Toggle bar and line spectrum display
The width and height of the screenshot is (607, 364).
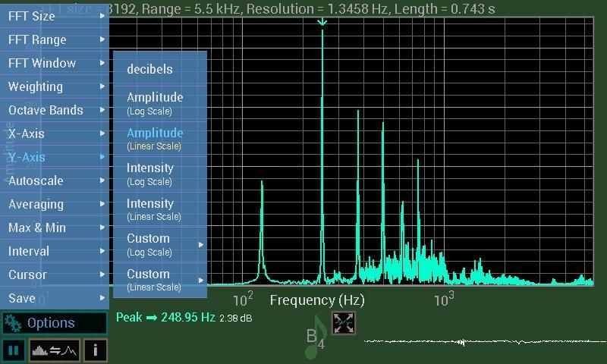[54, 350]
